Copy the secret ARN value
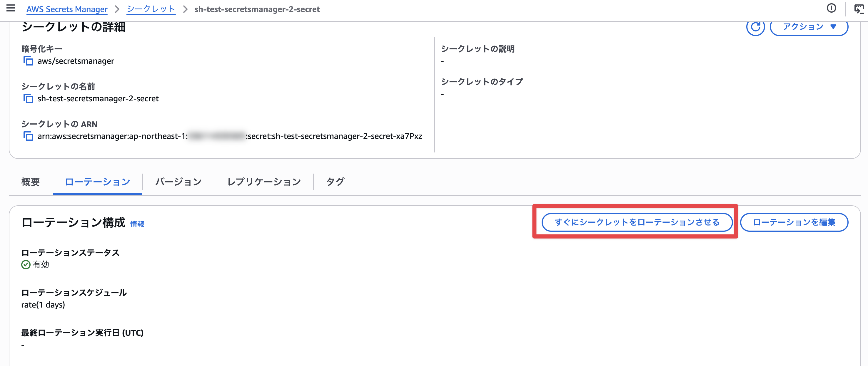This screenshot has height=366, width=868. 28,136
